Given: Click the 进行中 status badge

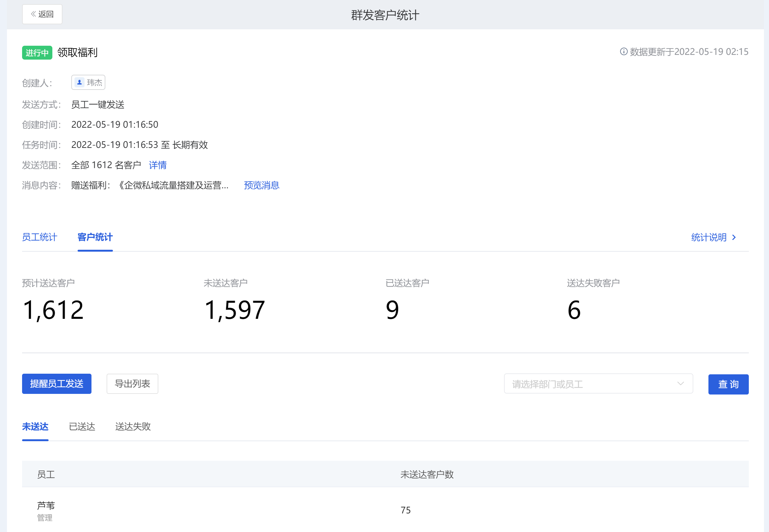Looking at the screenshot, I should click(37, 53).
